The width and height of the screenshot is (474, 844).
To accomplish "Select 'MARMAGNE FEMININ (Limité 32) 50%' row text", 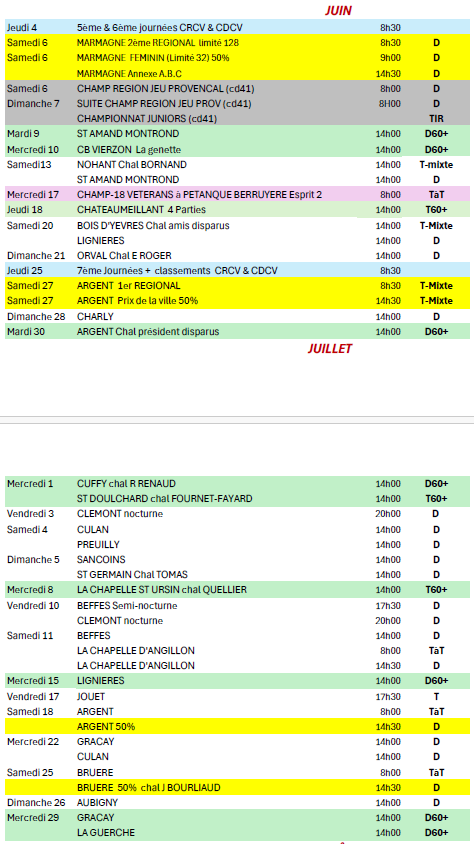I will 153,58.
